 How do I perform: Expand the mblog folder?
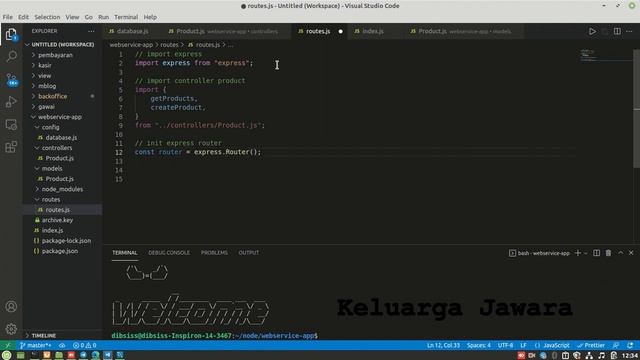click(x=62, y=86)
